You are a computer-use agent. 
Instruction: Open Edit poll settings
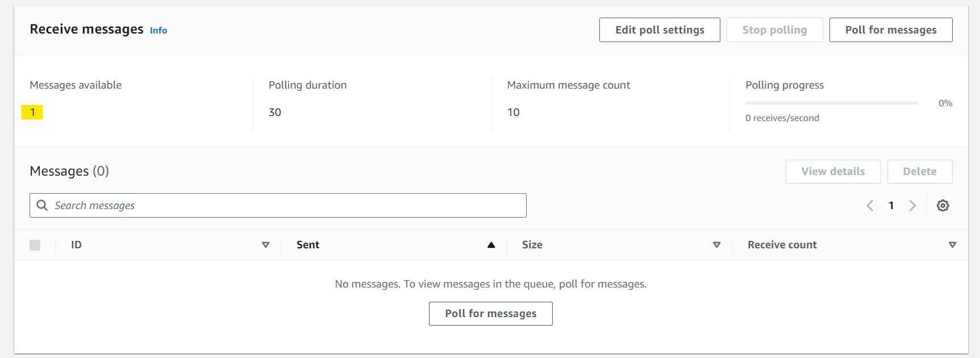660,30
